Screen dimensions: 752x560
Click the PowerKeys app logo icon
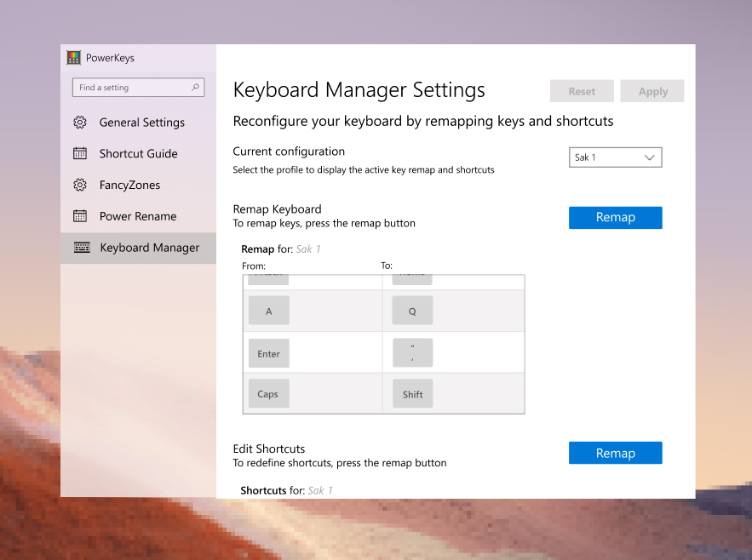(x=74, y=57)
